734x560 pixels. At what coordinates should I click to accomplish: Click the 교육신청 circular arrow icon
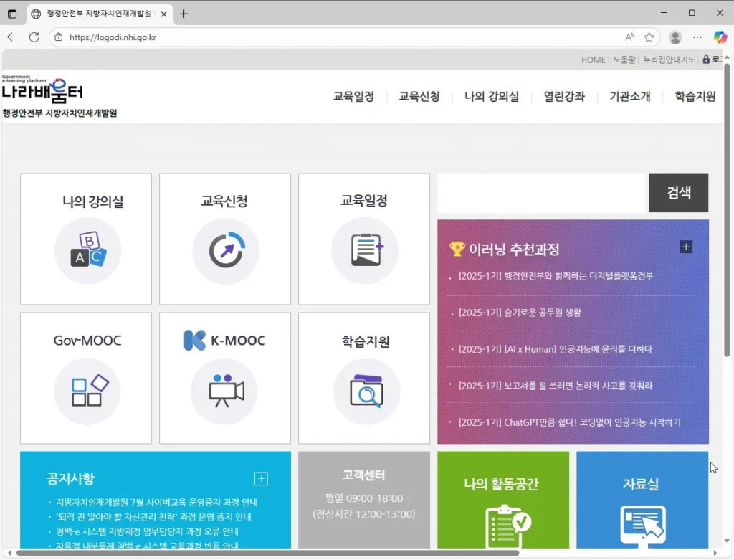coord(226,250)
